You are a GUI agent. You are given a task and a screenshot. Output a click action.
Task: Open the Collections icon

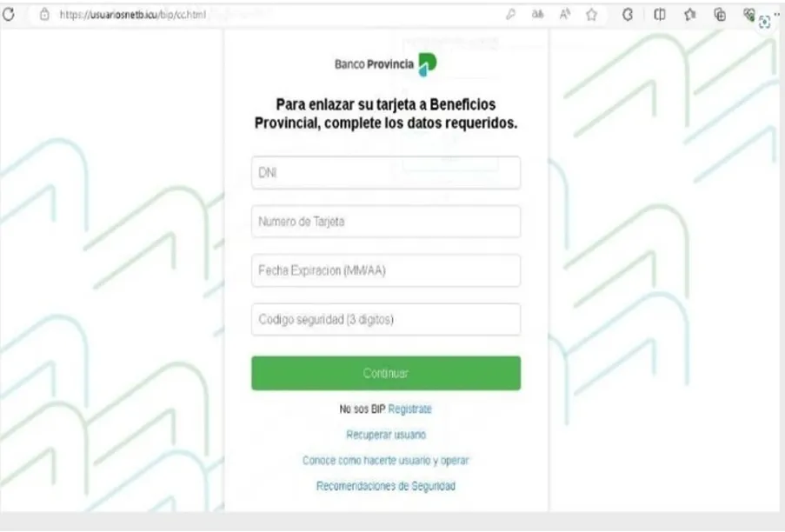[x=720, y=15]
